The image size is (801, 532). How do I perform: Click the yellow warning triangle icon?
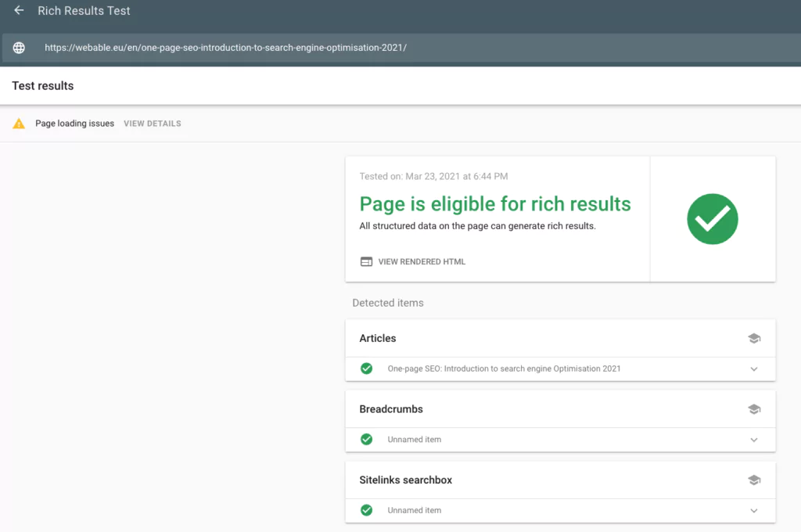click(x=20, y=123)
